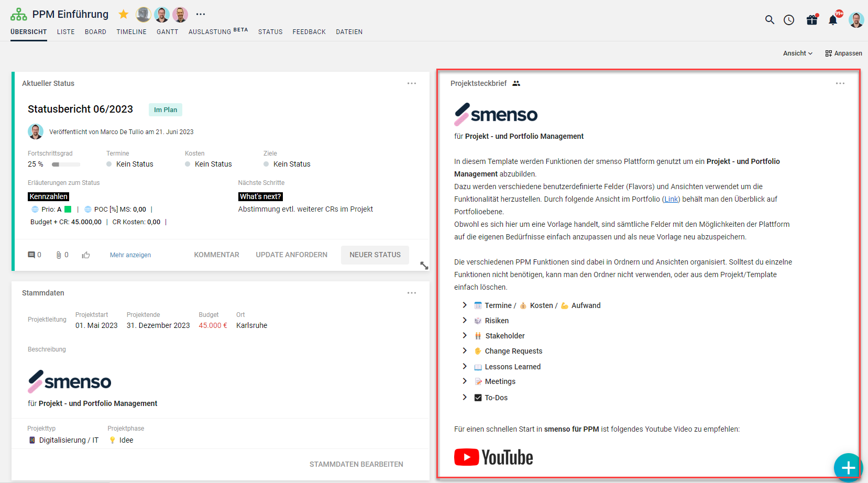Click the smenso logo in Projektsteckbrief
This screenshot has width=868, height=483.
[496, 114]
